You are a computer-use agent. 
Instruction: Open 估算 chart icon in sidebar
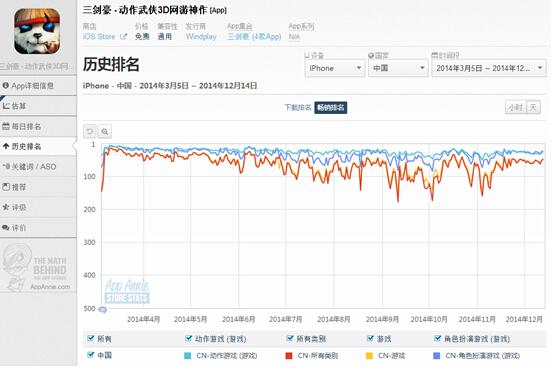pos(6,105)
